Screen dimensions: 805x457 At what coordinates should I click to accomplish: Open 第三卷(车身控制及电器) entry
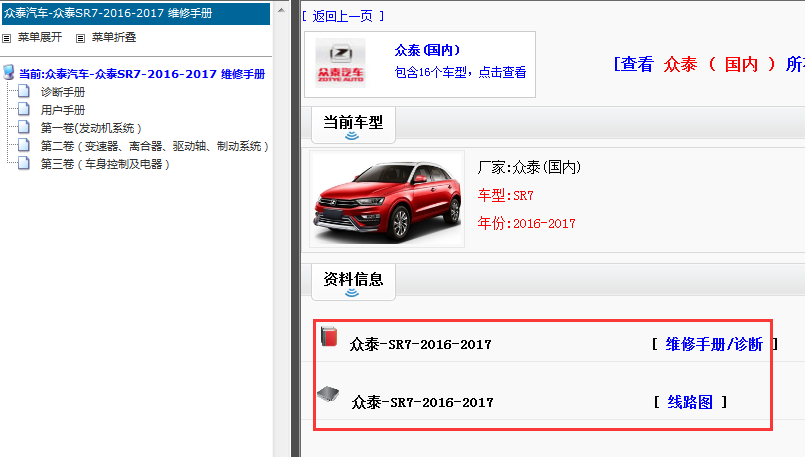tap(105, 164)
